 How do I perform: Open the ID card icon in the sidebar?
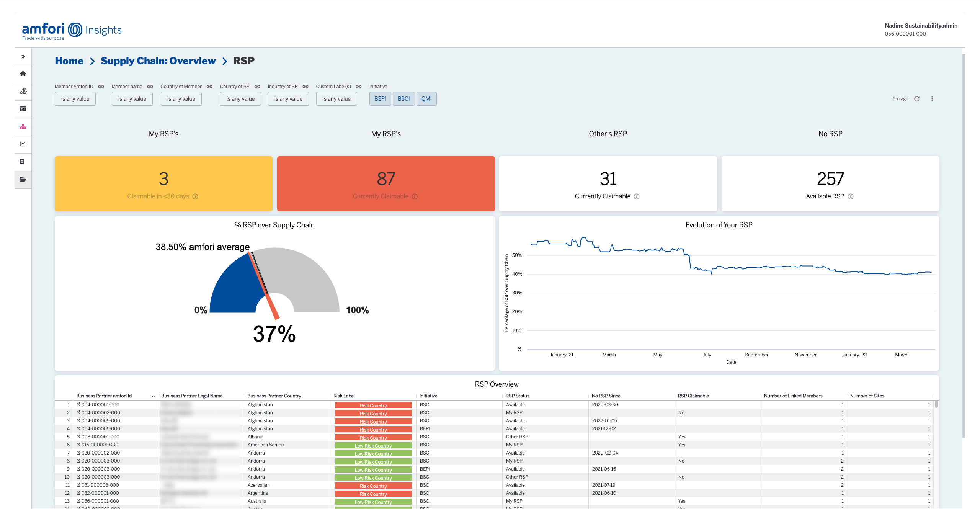point(23,109)
